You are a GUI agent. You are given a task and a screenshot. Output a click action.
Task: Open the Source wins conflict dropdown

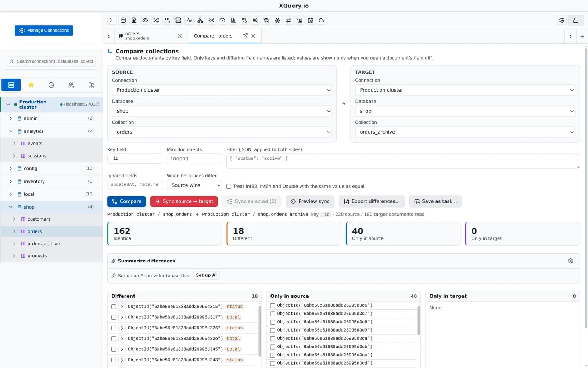(x=194, y=185)
